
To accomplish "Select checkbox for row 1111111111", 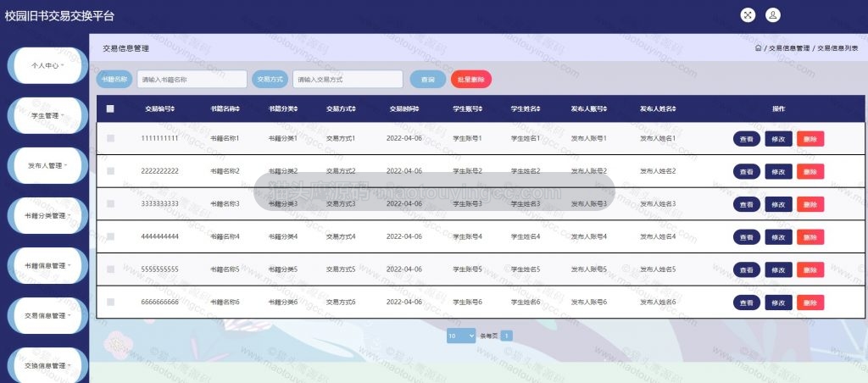I will click(x=110, y=138).
